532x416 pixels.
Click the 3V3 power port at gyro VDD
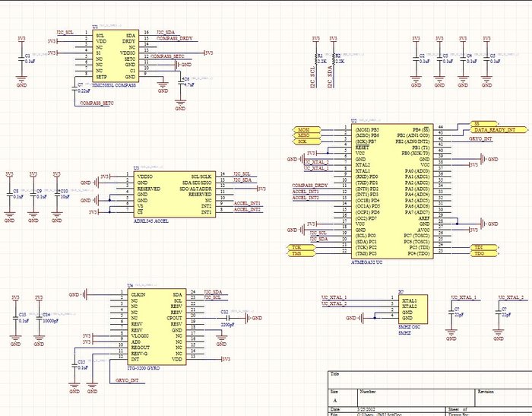226,359
